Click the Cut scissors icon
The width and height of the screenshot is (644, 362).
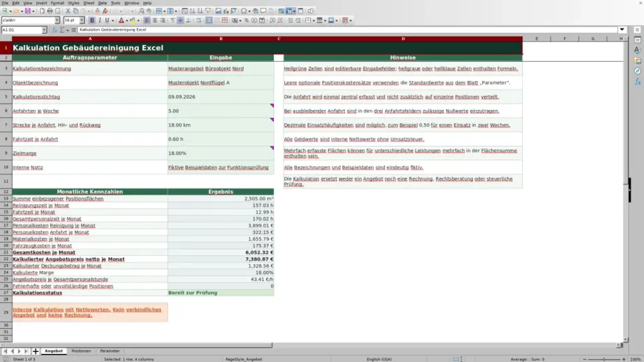[68, 11]
